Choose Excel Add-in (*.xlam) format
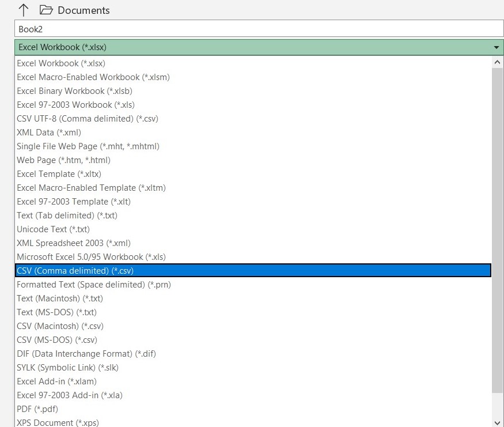Screen dimensions: 504x427 pos(56,381)
